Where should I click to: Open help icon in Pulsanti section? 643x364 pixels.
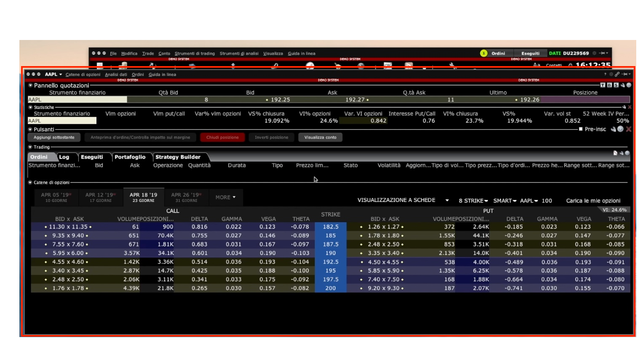[x=620, y=129]
